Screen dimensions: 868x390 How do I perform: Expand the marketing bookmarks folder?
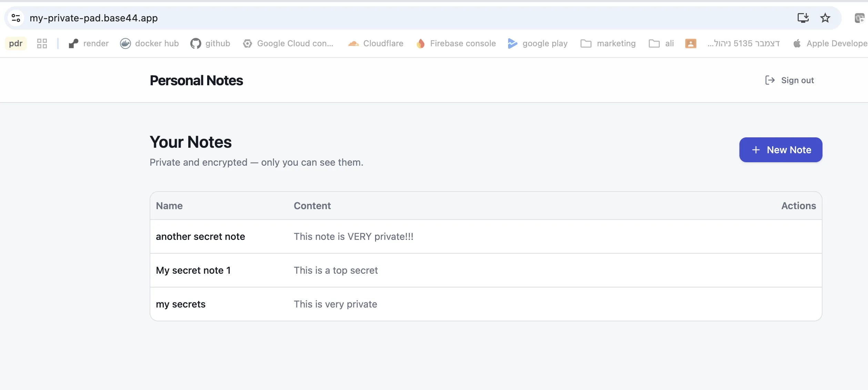click(x=608, y=43)
